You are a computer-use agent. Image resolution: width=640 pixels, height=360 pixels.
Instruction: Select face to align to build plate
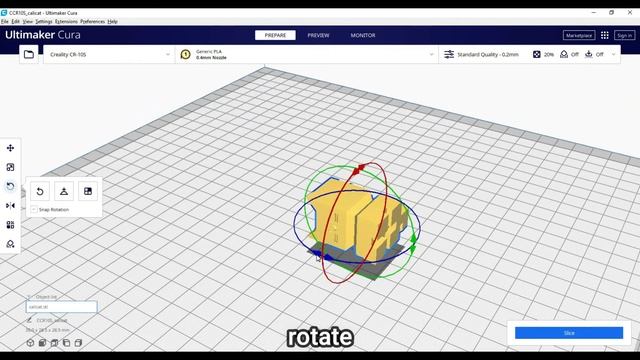88,191
